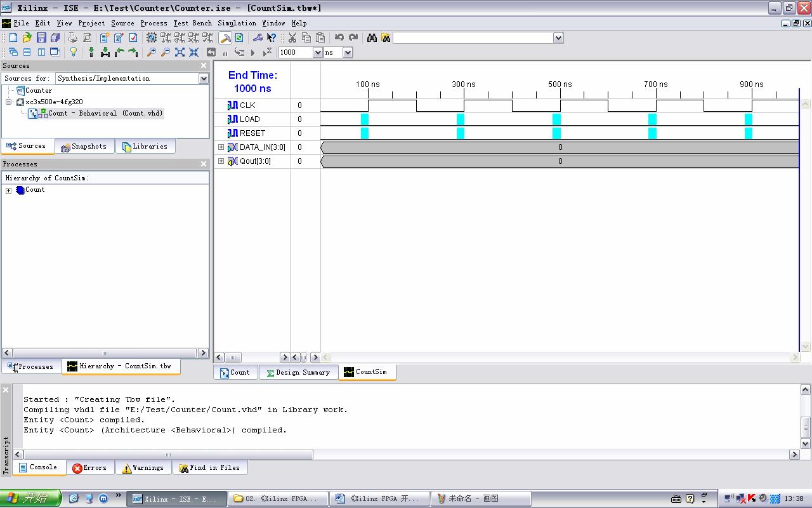The width and height of the screenshot is (812, 508).
Task: Expand the Count hierarchy node
Action: coord(9,190)
